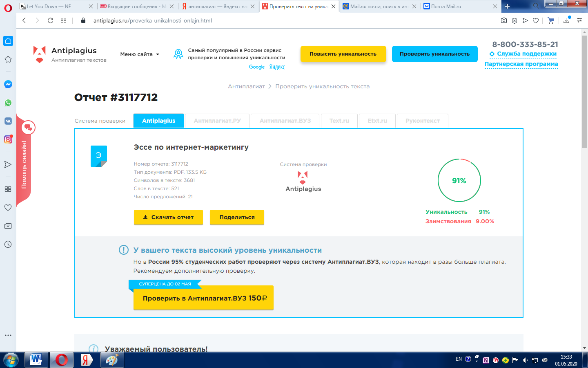Take a snapshot with camera icon
The height and width of the screenshot is (368, 588).
point(504,20)
